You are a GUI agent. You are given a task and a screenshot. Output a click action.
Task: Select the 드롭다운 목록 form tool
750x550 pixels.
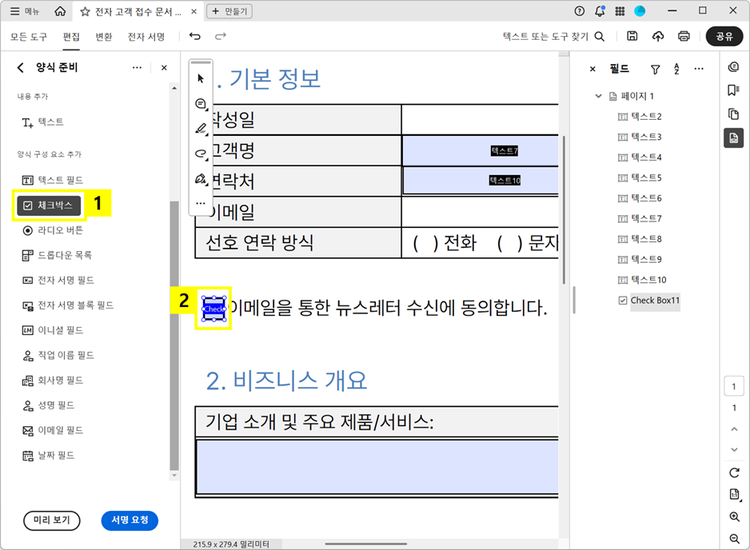pyautogui.click(x=57, y=255)
